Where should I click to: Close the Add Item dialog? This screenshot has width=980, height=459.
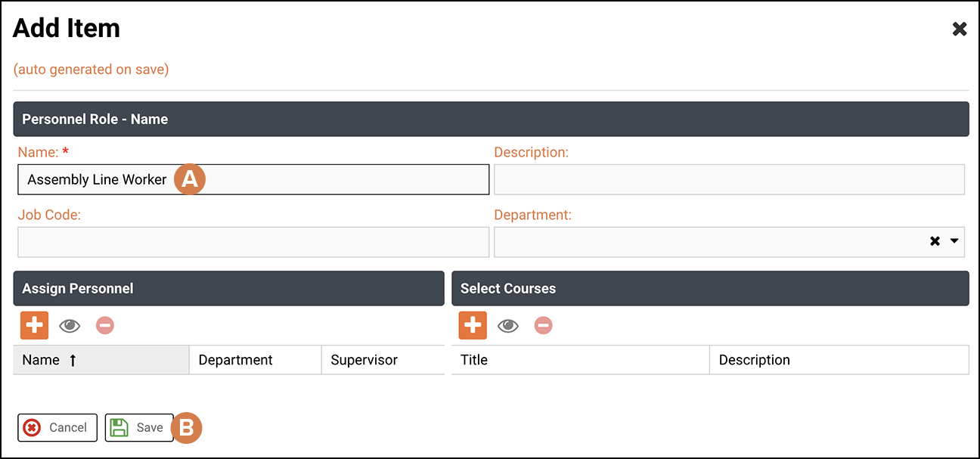(960, 29)
